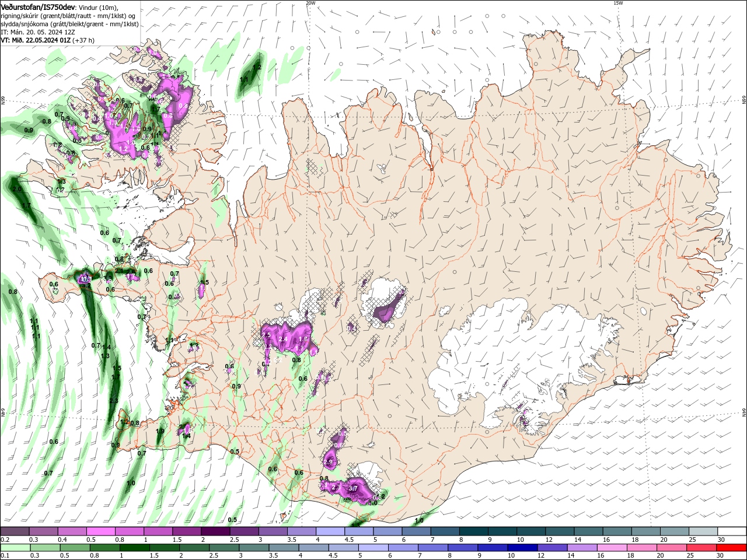Pick the 0.1 palest green swatch in bottom legend

tap(15, 548)
